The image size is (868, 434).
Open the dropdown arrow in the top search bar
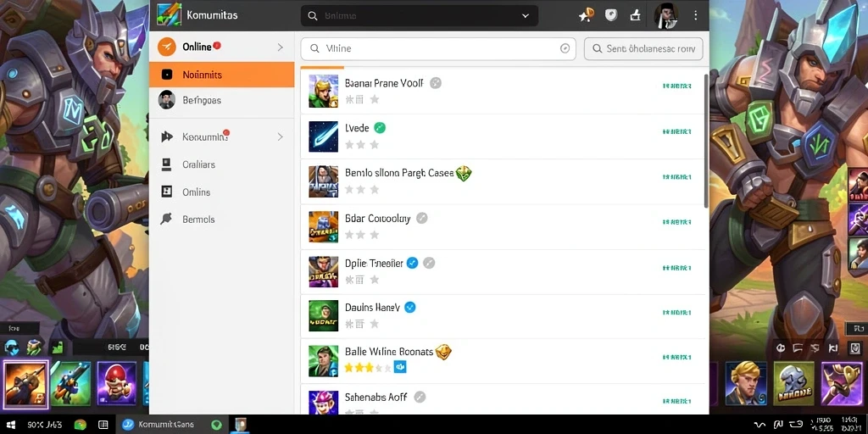point(526,16)
